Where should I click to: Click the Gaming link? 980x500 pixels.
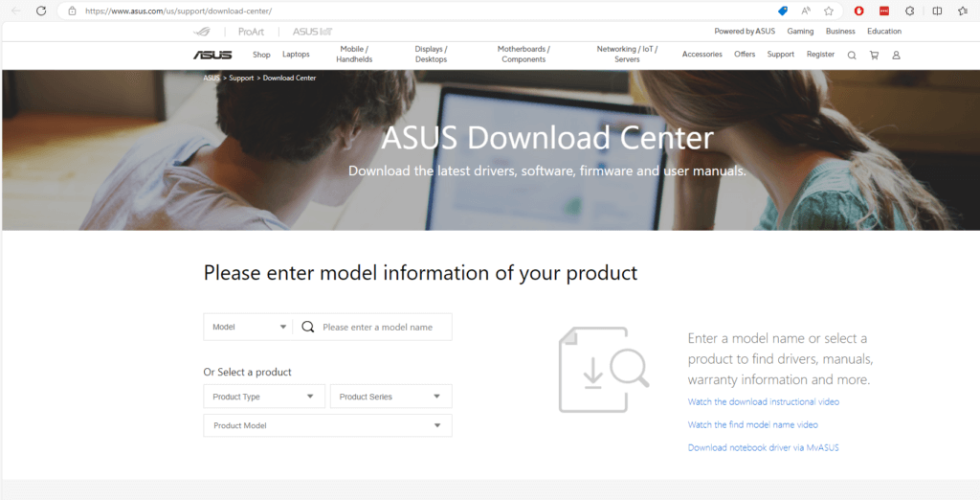pyautogui.click(x=800, y=32)
